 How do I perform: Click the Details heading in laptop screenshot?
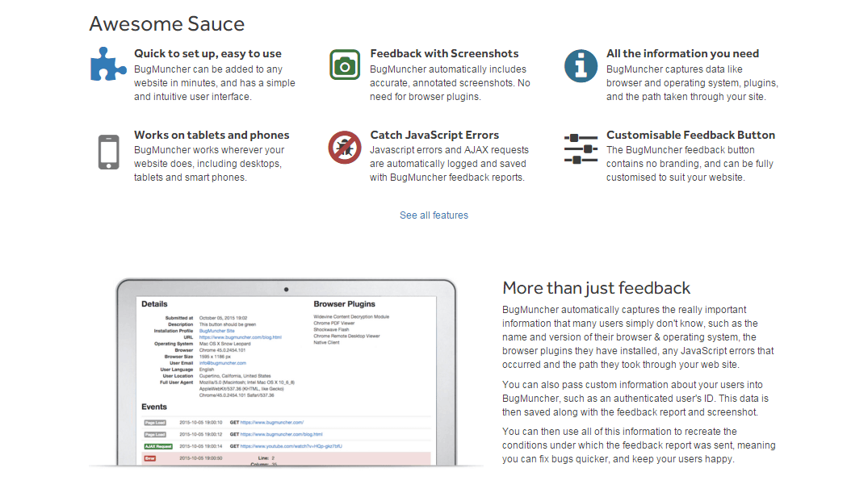pos(154,303)
